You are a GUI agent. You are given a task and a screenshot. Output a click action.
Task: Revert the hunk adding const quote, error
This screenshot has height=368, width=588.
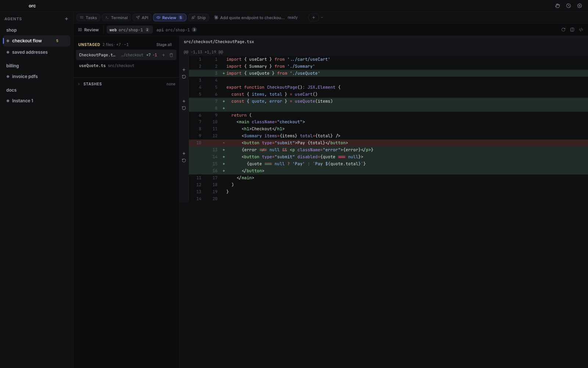[x=184, y=108]
